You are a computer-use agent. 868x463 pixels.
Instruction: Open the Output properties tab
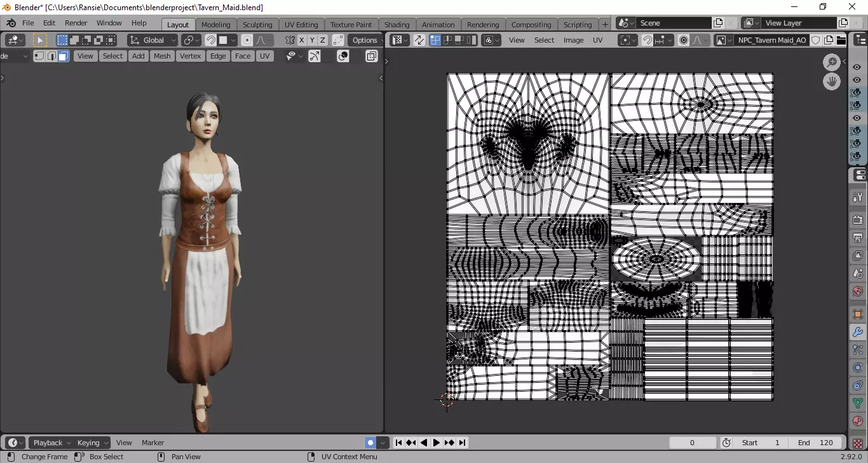pos(858,238)
